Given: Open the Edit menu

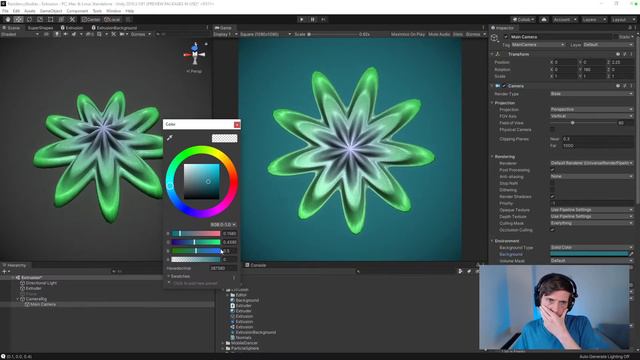Looking at the screenshot, I should click(x=16, y=11).
